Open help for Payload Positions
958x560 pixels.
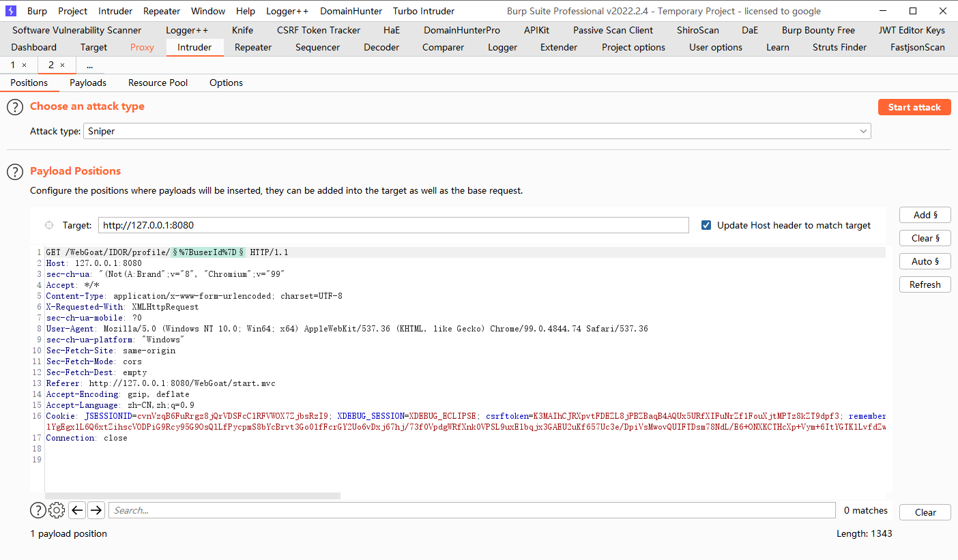point(15,172)
